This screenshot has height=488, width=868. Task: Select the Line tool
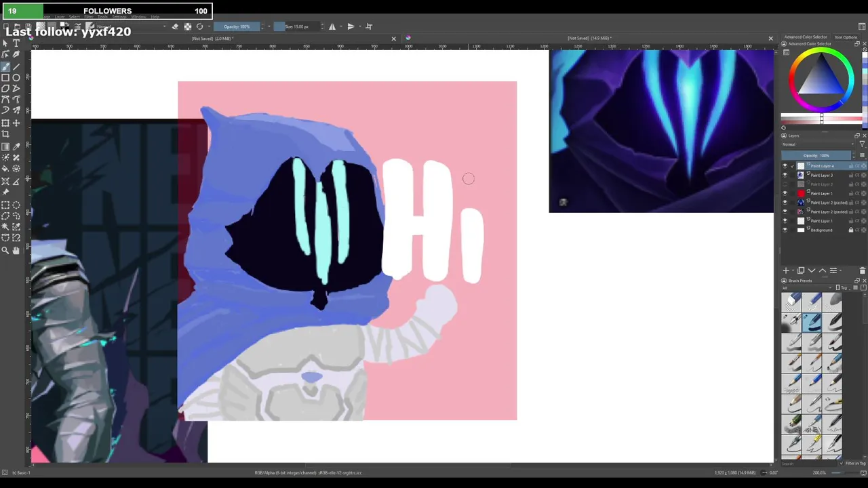coord(16,66)
